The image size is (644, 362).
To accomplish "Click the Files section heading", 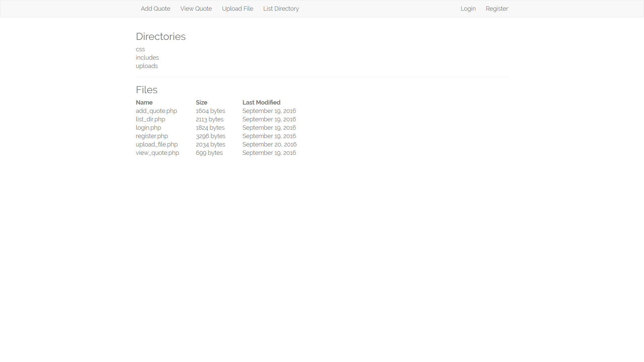I will click(147, 89).
